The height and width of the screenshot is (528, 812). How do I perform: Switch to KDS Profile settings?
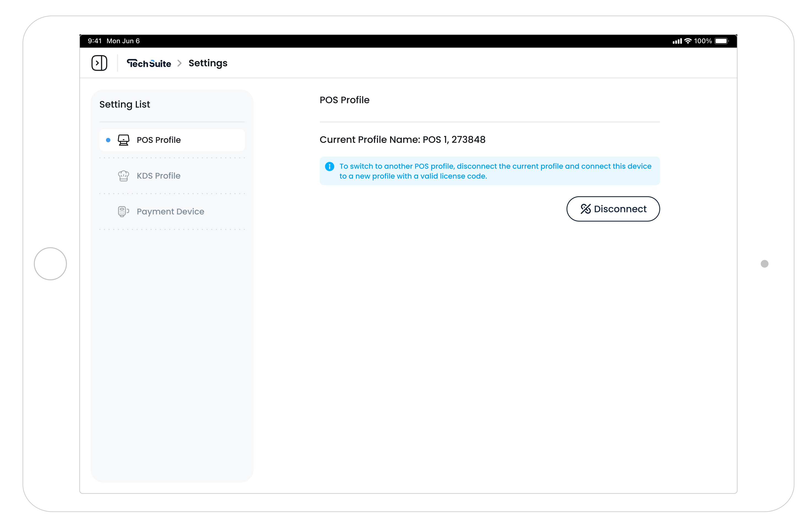pos(158,176)
